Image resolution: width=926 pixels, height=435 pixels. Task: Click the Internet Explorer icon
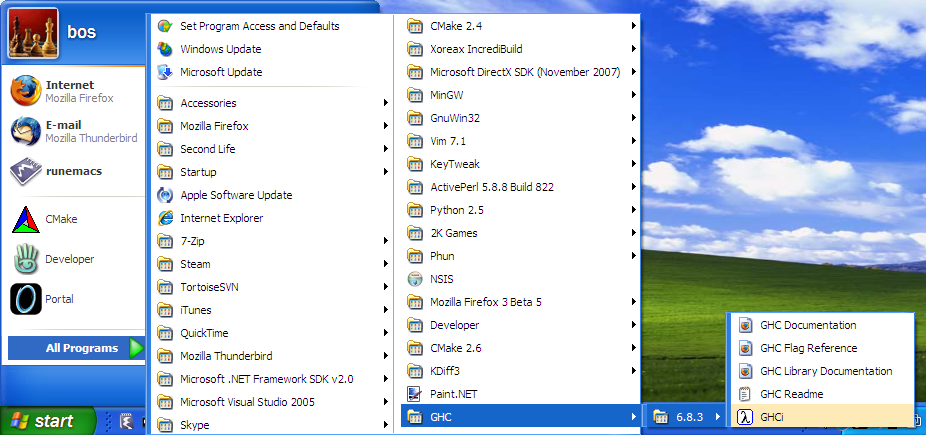[165, 218]
